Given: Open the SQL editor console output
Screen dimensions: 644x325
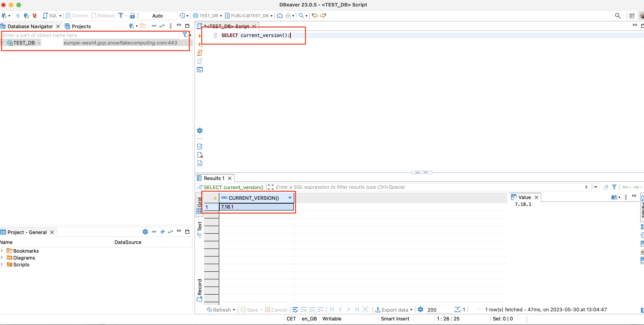Looking at the screenshot, I should 200,70.
